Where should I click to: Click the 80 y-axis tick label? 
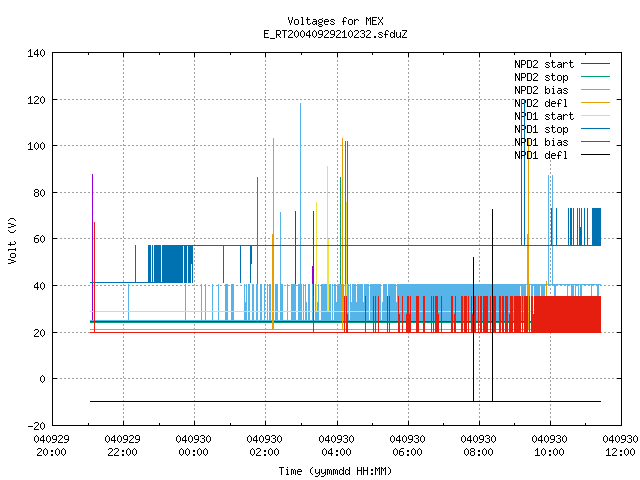click(x=39, y=193)
